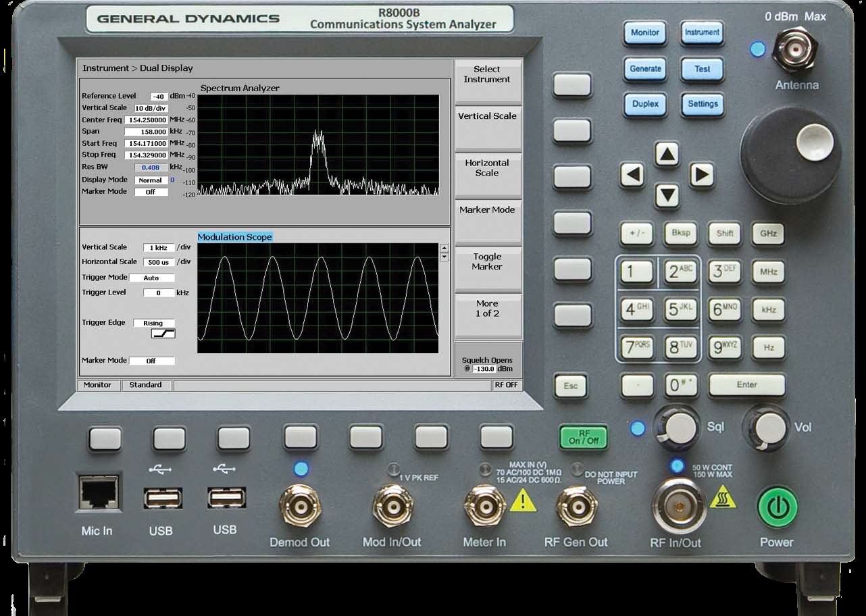Push the green Power button
866x616 pixels.
pos(776,507)
